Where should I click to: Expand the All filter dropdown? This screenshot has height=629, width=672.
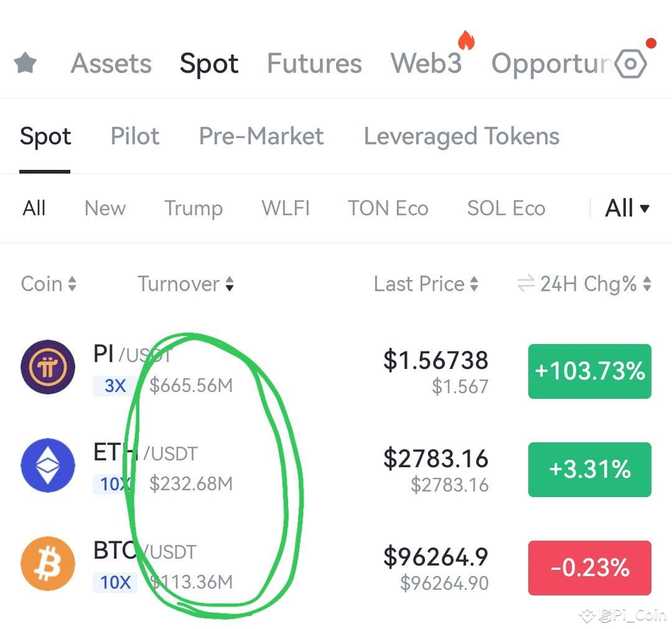627,208
